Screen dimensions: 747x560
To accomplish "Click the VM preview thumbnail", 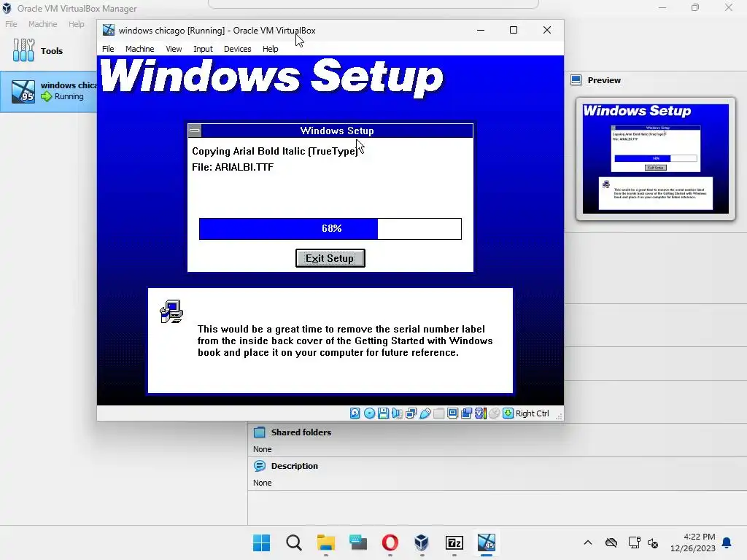I will pyautogui.click(x=656, y=158).
